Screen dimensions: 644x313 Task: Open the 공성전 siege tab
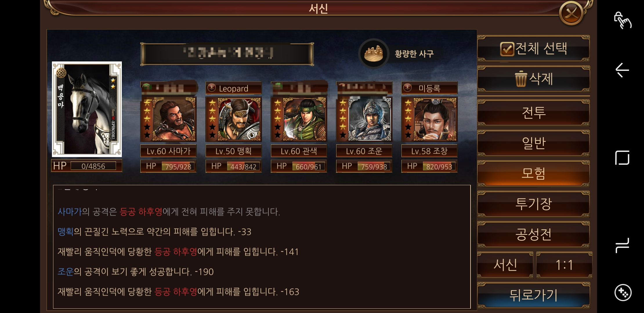(x=533, y=234)
